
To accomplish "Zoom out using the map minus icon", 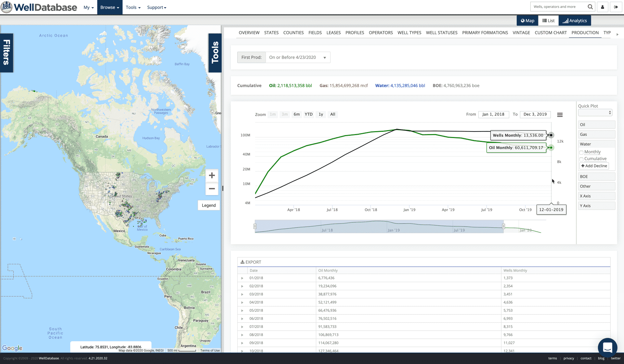I will click(x=212, y=189).
